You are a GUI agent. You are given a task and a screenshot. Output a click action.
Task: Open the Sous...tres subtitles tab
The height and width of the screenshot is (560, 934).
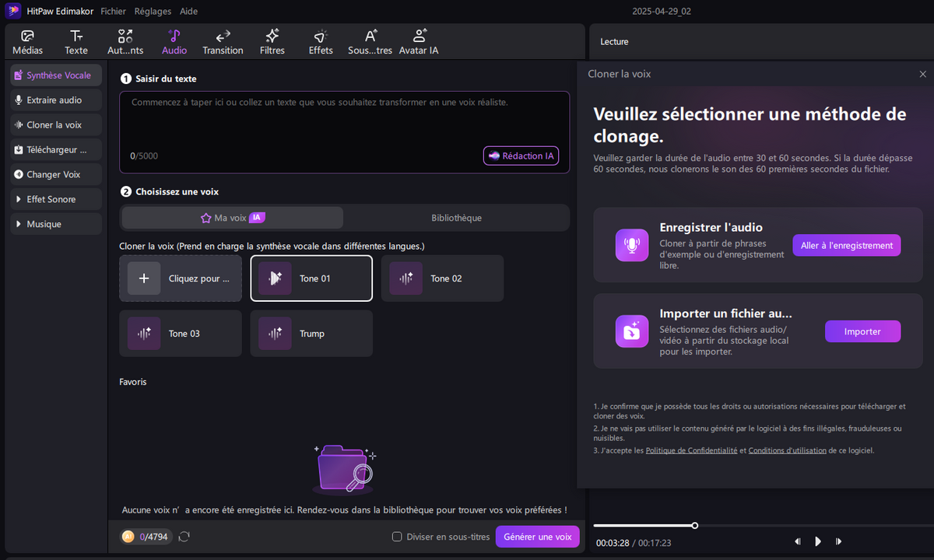[x=370, y=42]
